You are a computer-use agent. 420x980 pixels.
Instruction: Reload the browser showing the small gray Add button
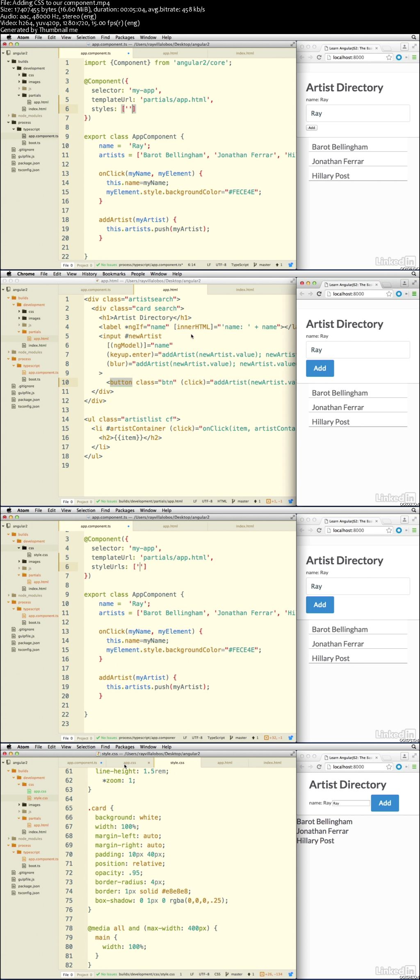tap(319, 57)
